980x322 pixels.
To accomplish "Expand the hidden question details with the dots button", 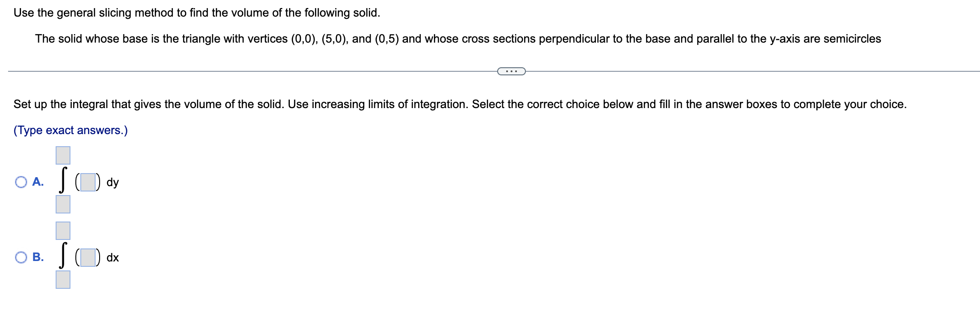I will (512, 70).
